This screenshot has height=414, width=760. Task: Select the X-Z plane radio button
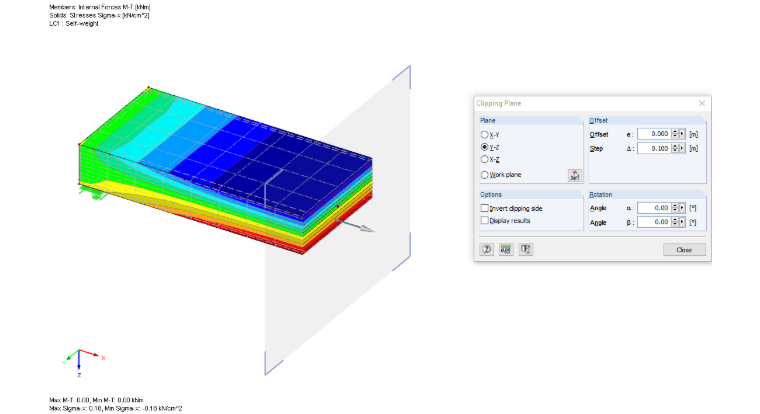[x=484, y=159]
